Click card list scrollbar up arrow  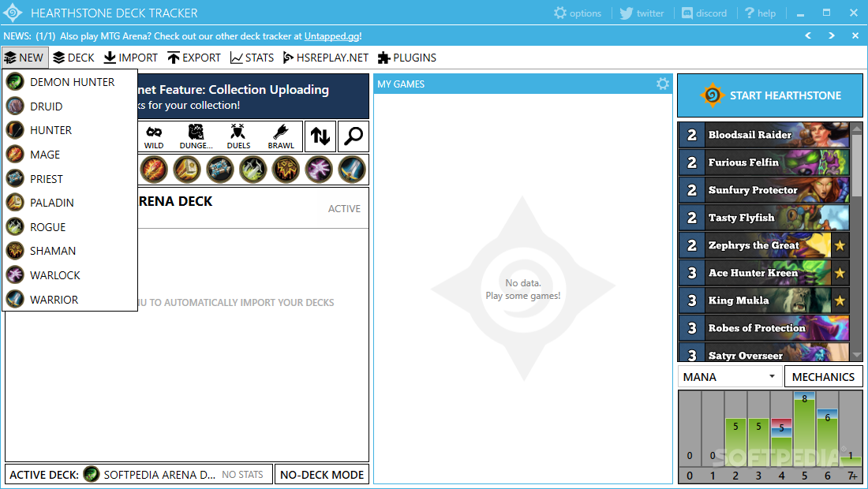tap(857, 129)
